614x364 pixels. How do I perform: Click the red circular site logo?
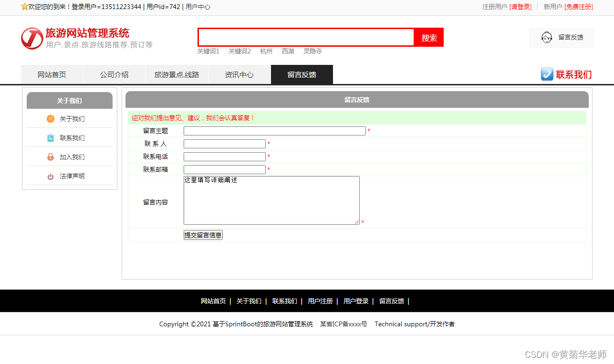coord(32,38)
